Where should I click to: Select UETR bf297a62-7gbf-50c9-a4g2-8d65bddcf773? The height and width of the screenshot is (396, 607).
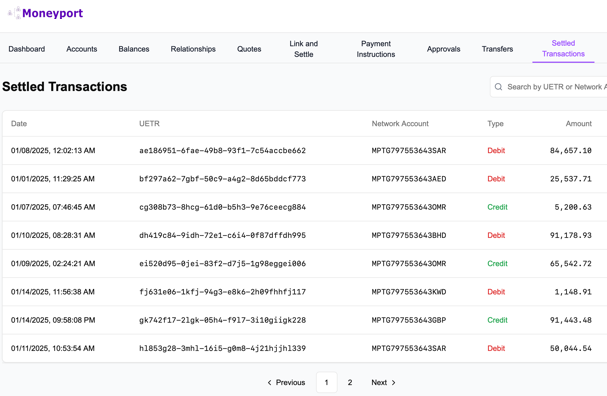(x=223, y=179)
